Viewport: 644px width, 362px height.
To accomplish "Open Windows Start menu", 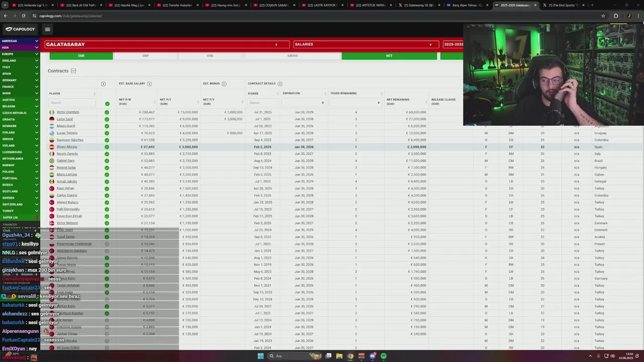I will pos(261,356).
